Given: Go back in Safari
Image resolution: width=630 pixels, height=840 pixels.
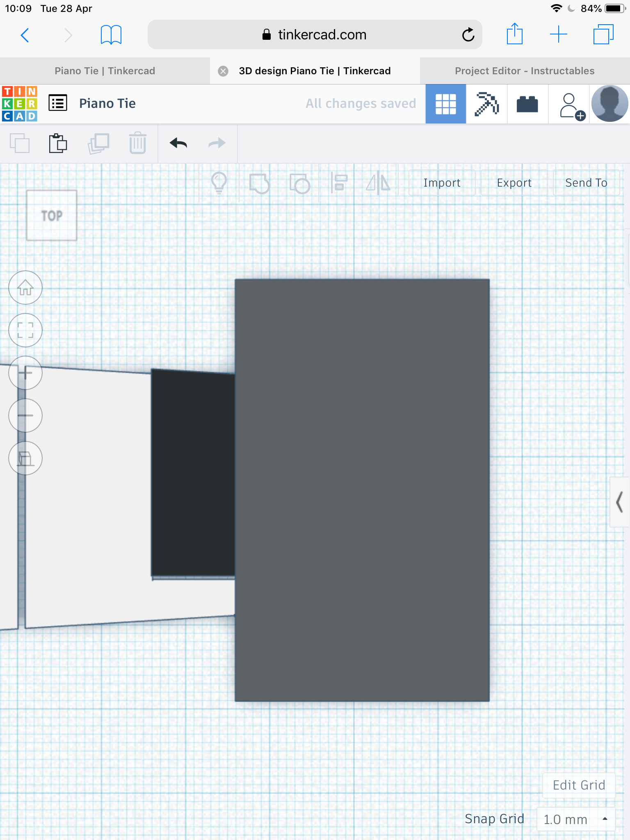Looking at the screenshot, I should [x=25, y=35].
